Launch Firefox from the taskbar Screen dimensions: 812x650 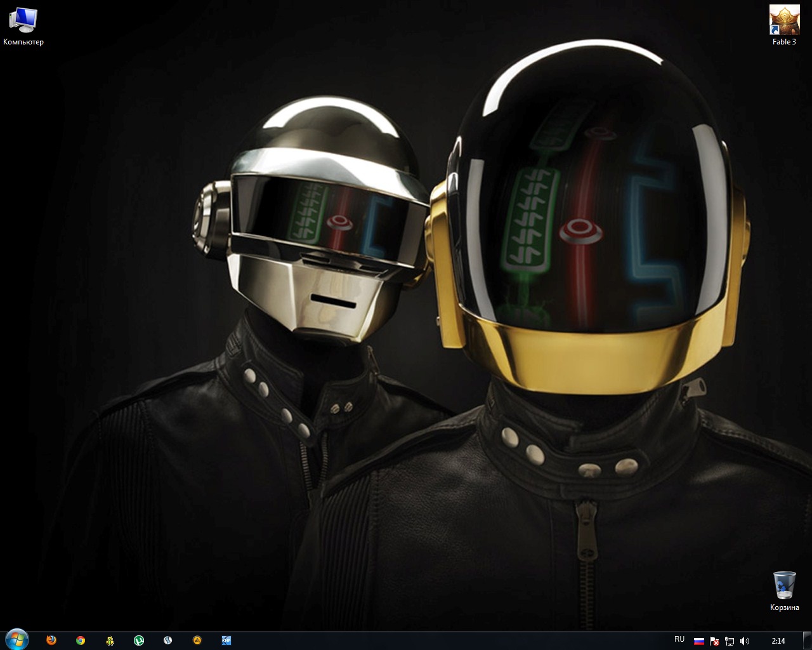coord(51,640)
